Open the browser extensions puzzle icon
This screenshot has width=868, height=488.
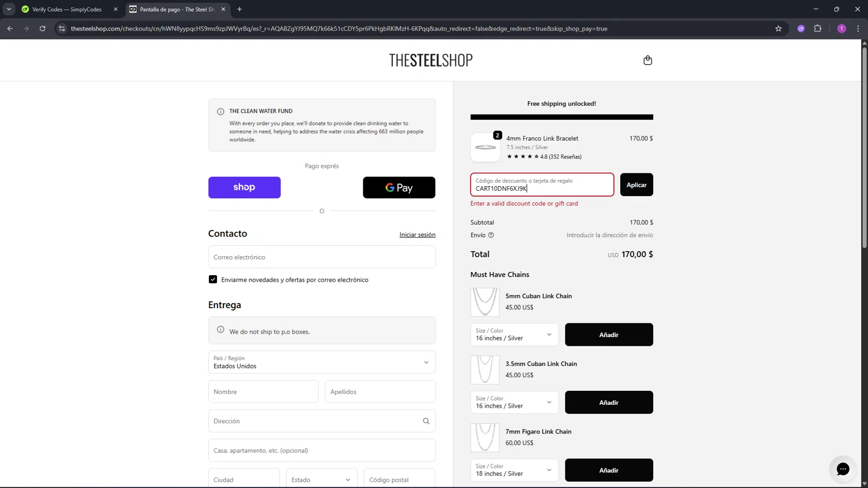tap(818, 28)
